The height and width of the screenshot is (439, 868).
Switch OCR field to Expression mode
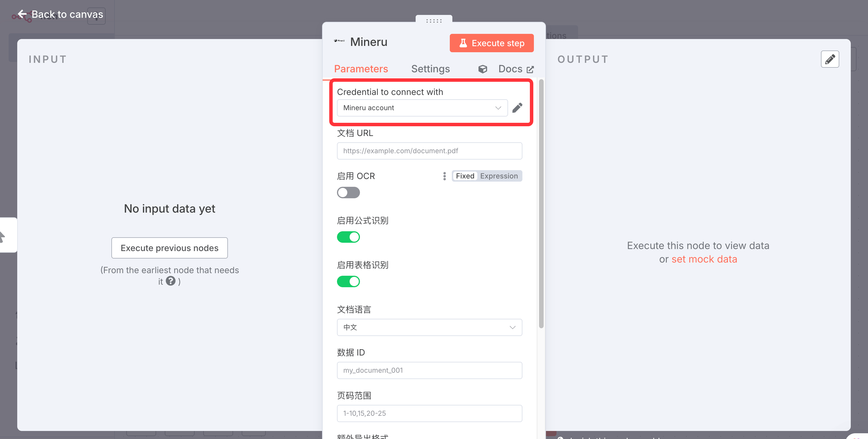point(499,176)
